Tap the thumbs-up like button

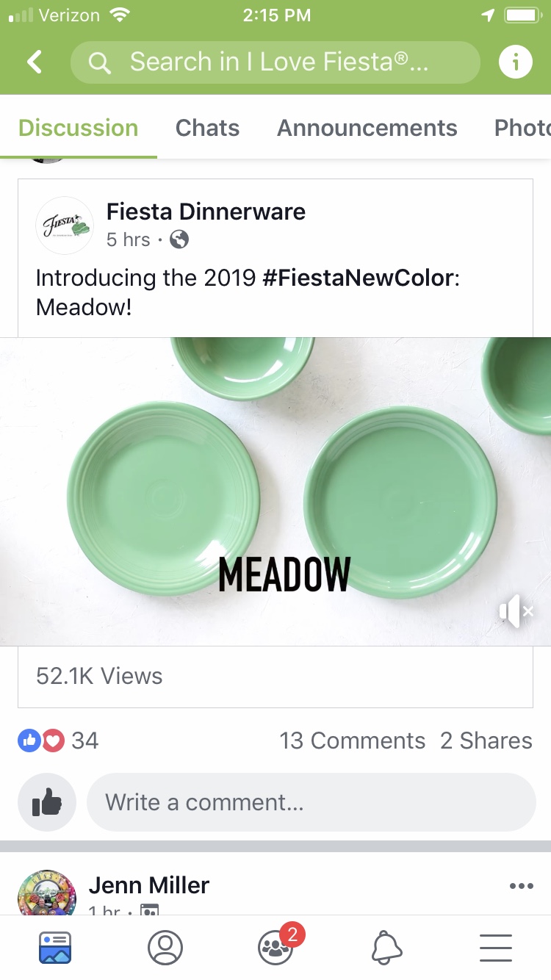(47, 802)
